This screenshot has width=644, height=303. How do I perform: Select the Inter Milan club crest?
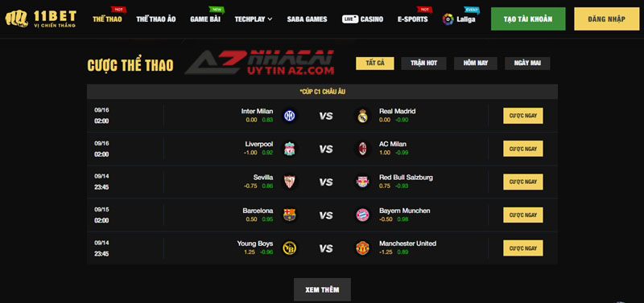coord(290,116)
